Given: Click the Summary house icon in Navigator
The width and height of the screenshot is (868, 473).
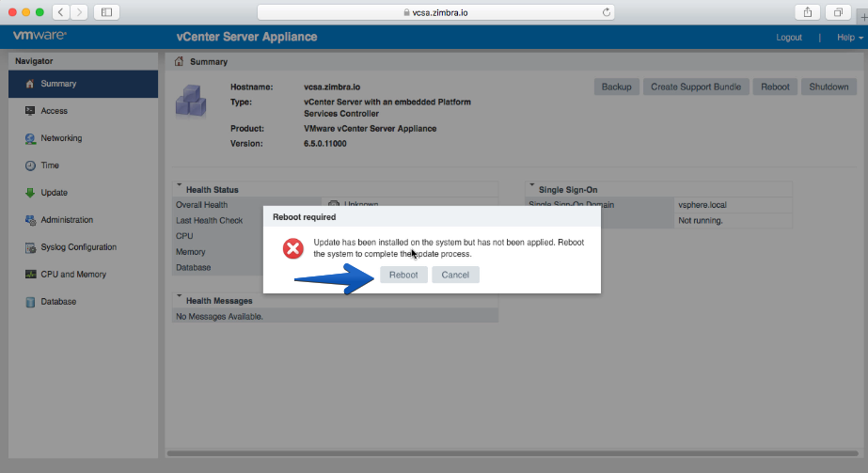Looking at the screenshot, I should (30, 84).
